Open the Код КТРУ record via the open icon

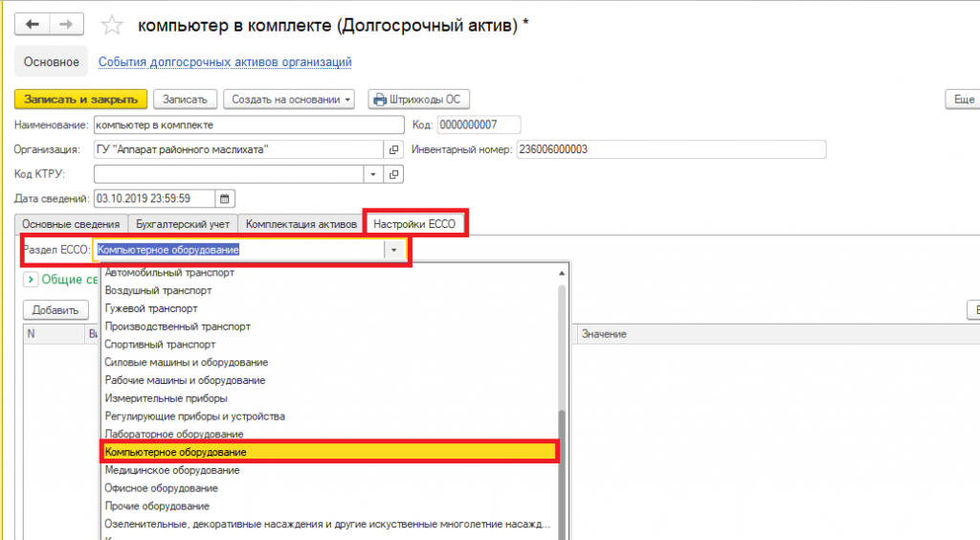(x=392, y=174)
